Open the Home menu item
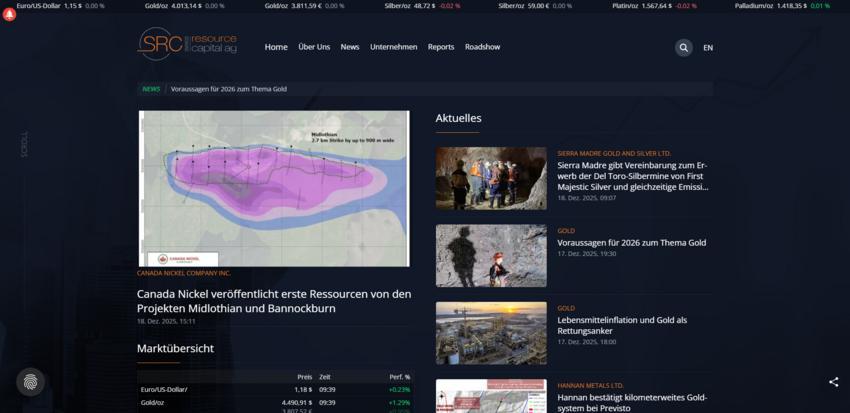Screen dimensions: 850x413 coord(276,47)
